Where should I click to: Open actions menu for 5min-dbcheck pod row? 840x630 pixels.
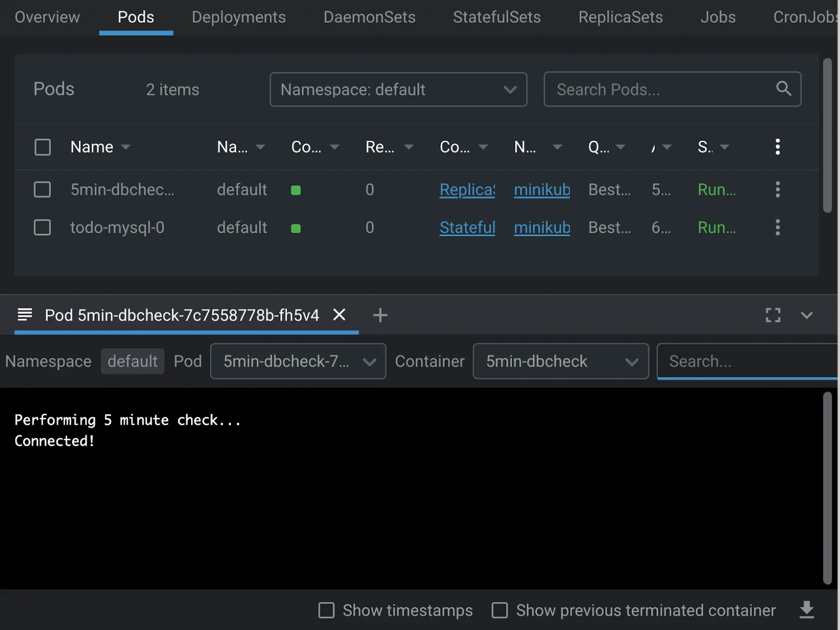(778, 190)
